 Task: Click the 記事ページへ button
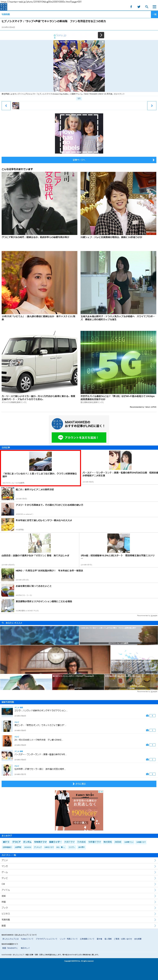79,160
